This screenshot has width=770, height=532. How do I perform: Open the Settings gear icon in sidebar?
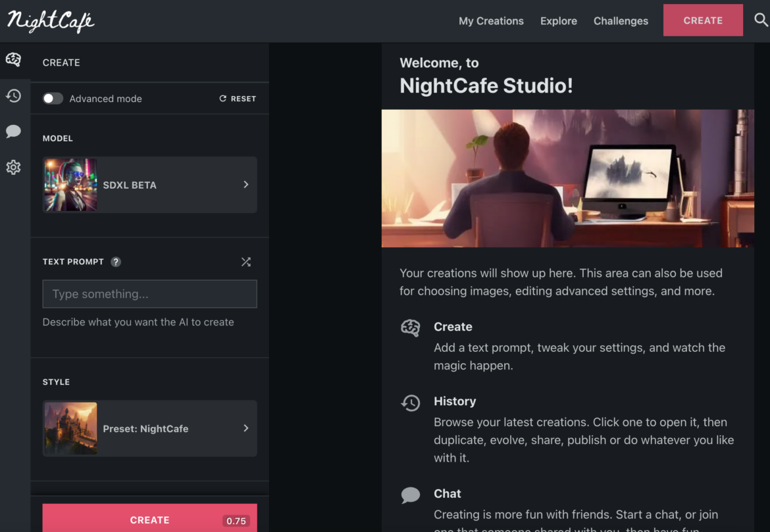pos(13,167)
